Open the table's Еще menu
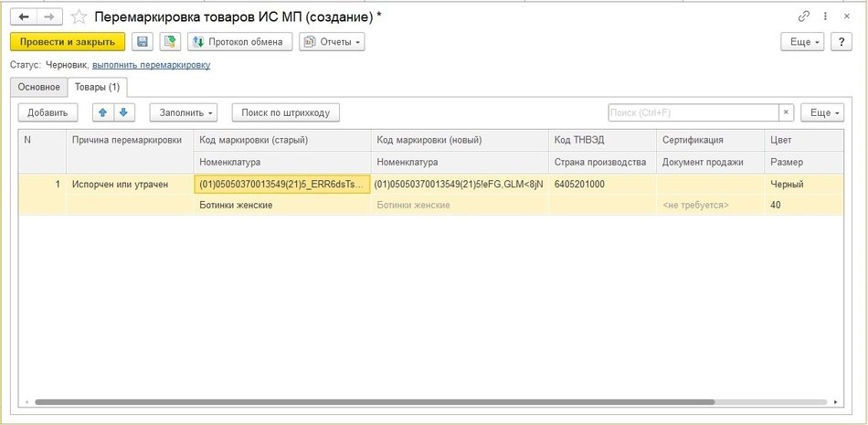Screen dimensions: 868x425 click(821, 112)
